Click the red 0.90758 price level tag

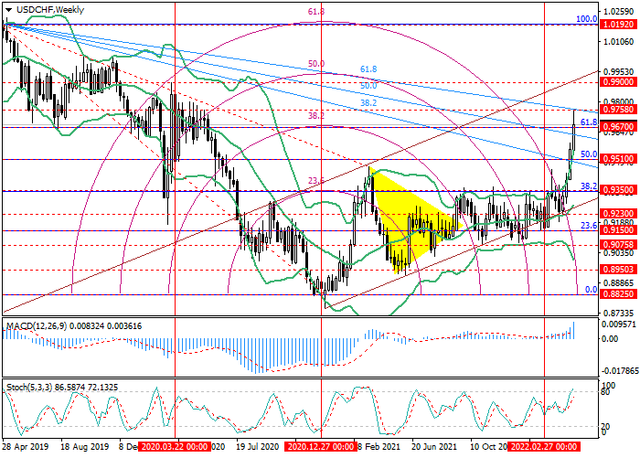(x=618, y=245)
